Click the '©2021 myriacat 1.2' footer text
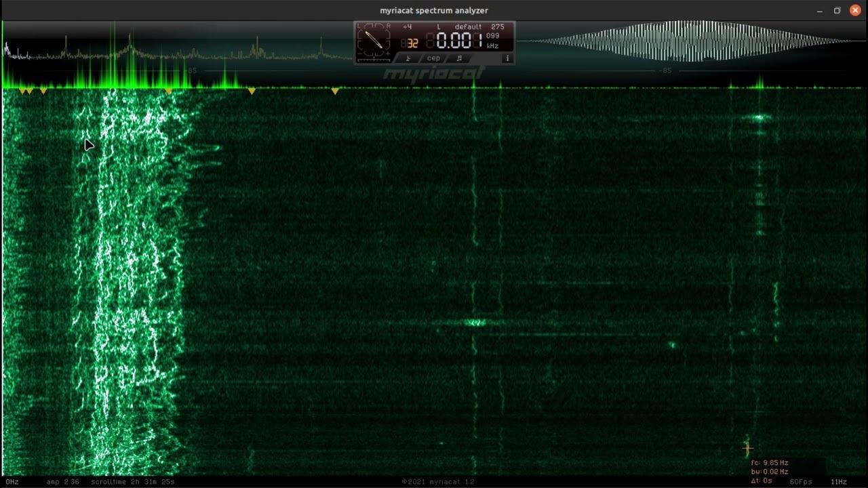This screenshot has height=488, width=868. click(x=438, y=482)
